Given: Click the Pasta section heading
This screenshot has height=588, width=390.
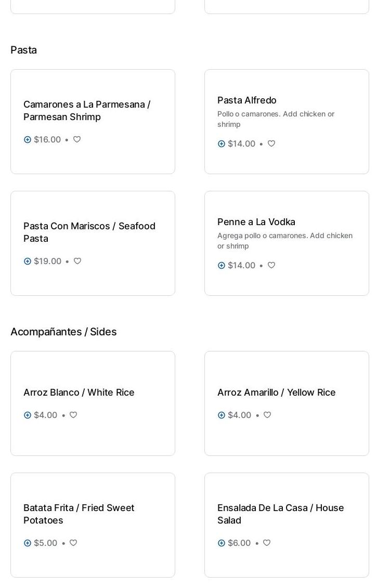Looking at the screenshot, I should 23,50.
